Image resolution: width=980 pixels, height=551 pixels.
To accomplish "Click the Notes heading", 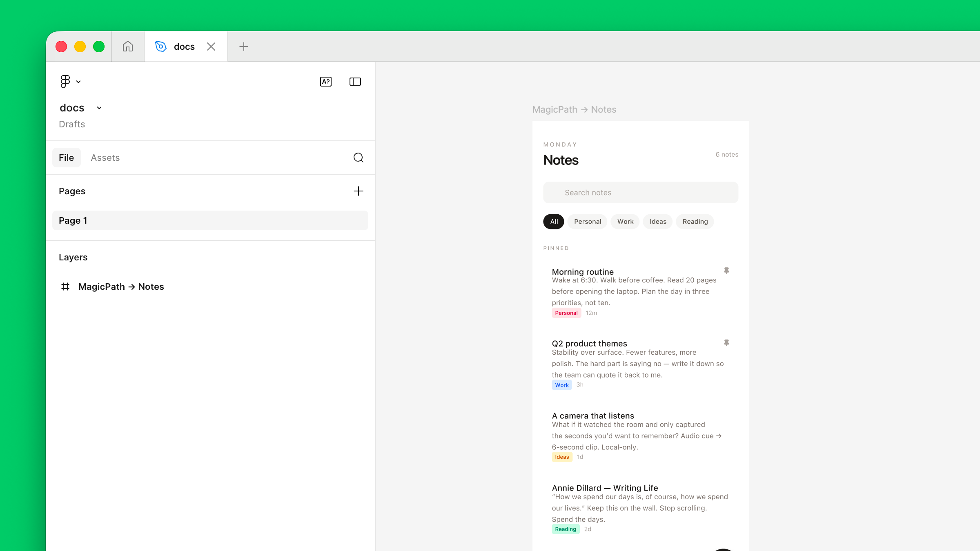I will coord(561,160).
